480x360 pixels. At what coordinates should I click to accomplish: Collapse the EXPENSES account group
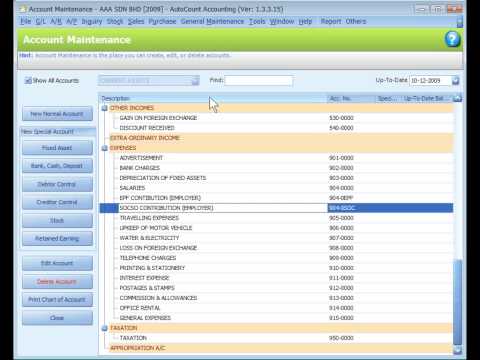point(104,148)
